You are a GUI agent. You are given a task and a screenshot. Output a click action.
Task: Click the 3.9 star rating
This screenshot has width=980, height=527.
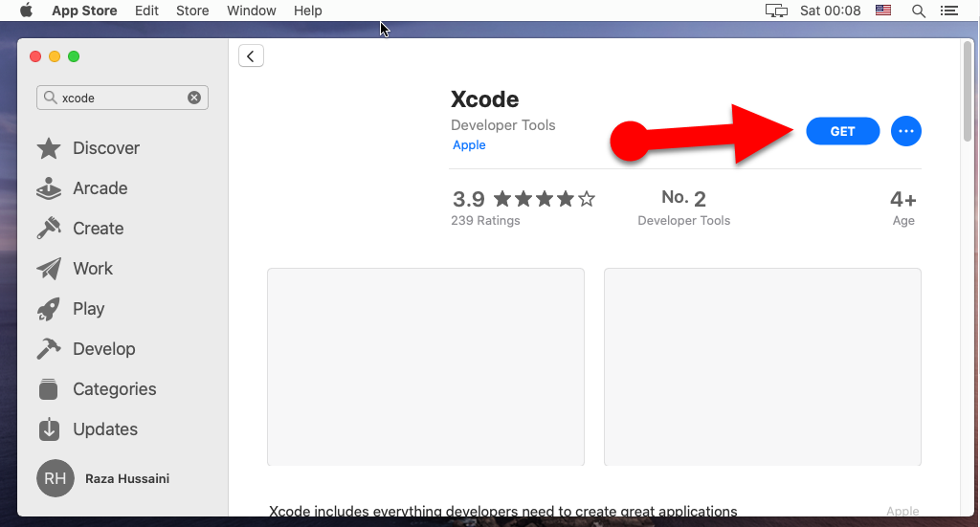(x=523, y=199)
